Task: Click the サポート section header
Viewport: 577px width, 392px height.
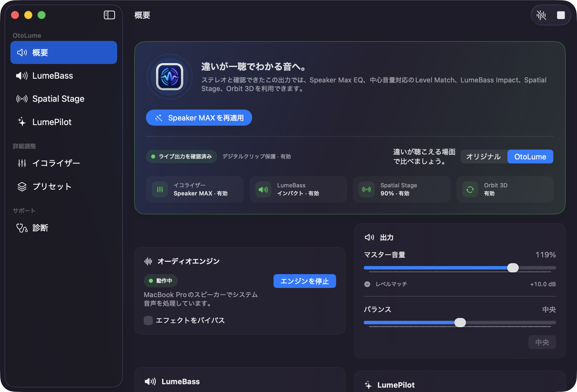Action: (x=24, y=211)
